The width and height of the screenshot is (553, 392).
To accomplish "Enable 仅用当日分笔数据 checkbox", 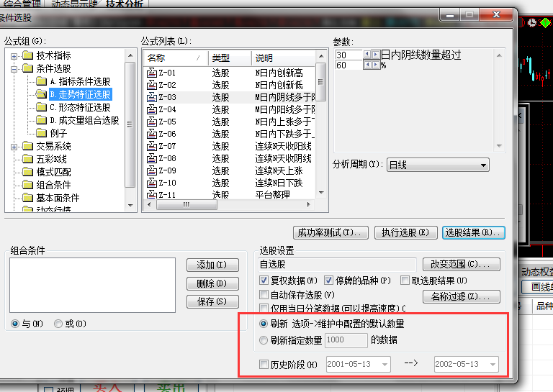I will click(x=264, y=308).
